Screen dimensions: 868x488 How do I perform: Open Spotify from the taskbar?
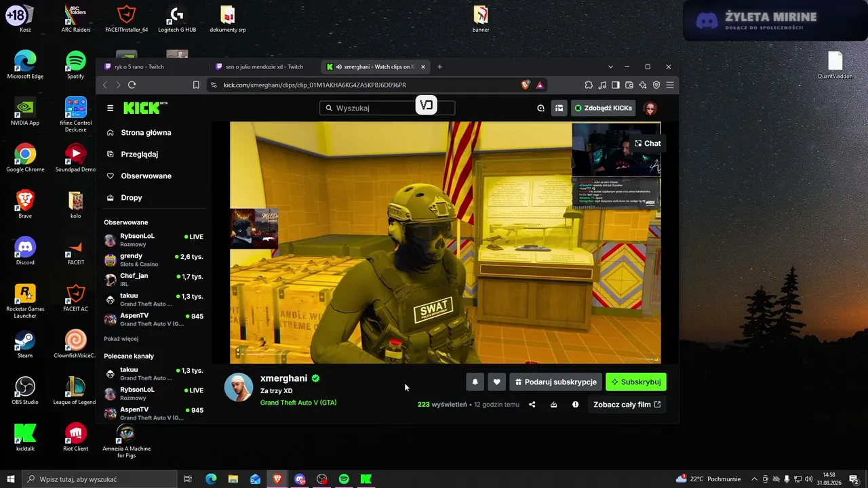coord(344,479)
